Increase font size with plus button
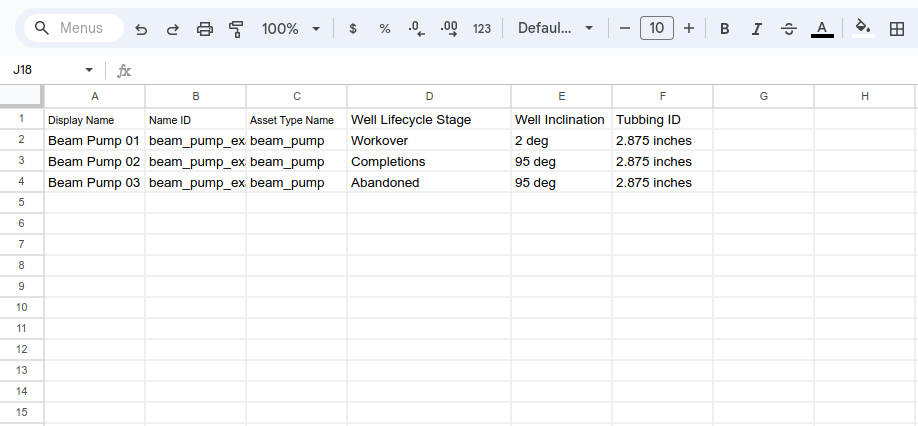 689,29
